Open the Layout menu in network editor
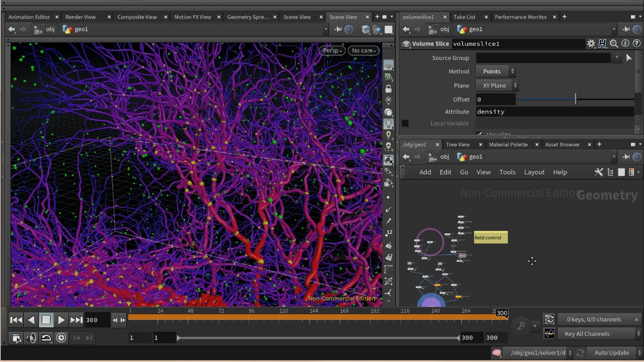The image size is (644, 362). click(534, 172)
